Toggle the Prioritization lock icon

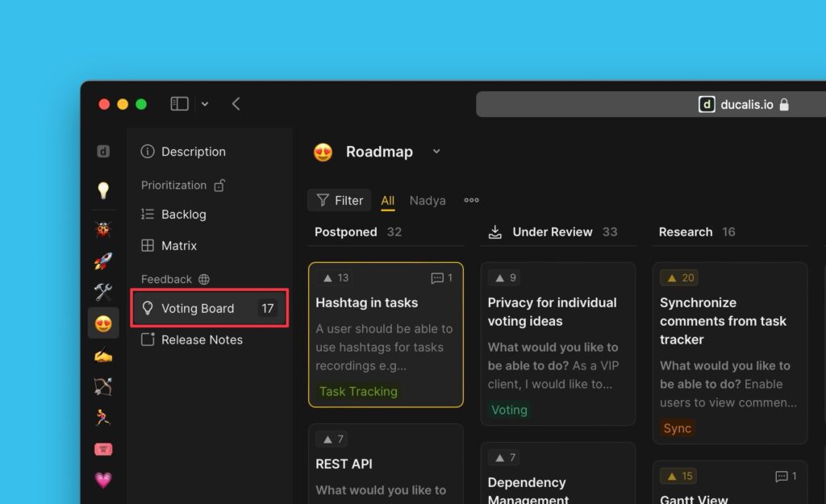coord(219,185)
